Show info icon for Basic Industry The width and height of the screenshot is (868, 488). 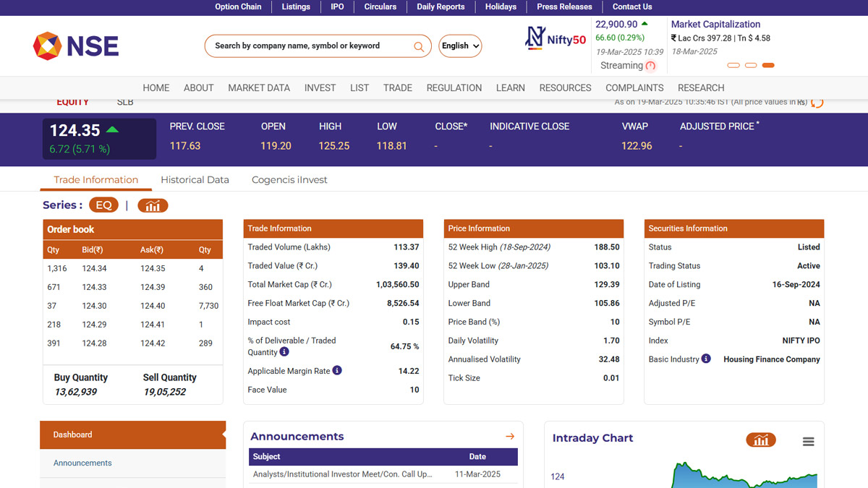point(706,359)
